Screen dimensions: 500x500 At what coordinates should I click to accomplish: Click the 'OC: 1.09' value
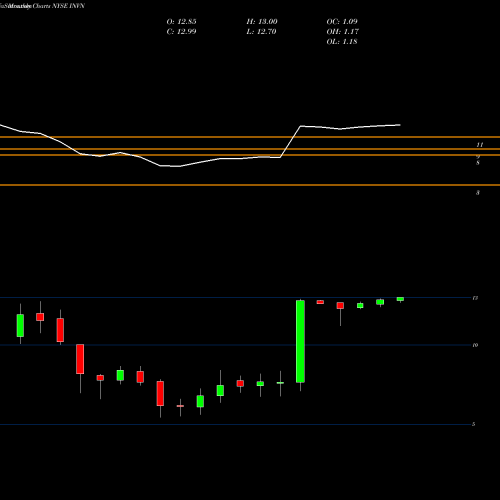(342, 22)
